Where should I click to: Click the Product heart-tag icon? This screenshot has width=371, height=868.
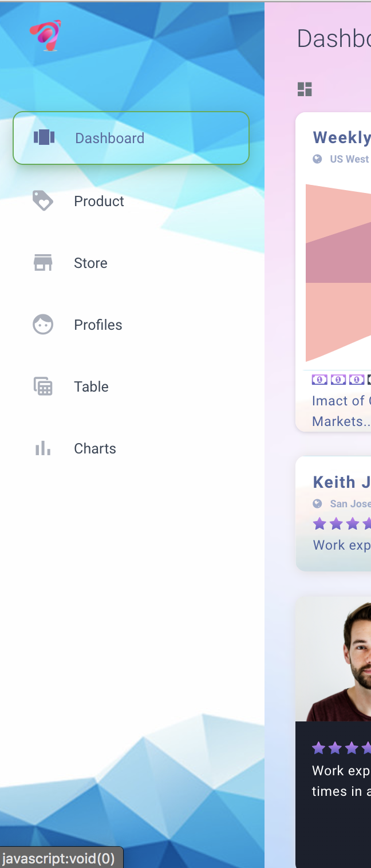point(43,201)
